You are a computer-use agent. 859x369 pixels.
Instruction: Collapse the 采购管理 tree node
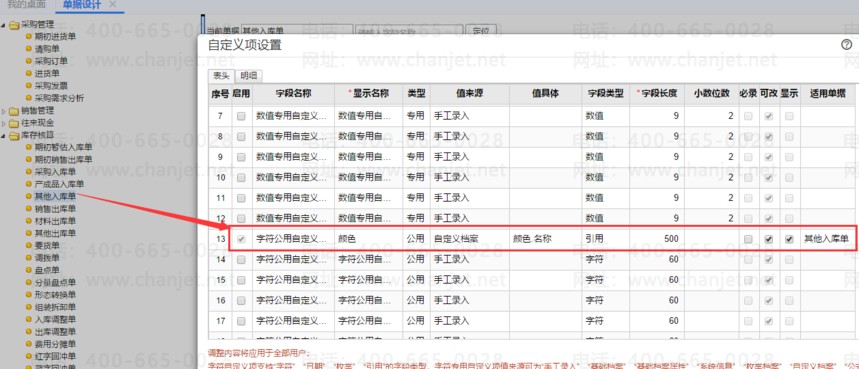tap(4, 25)
